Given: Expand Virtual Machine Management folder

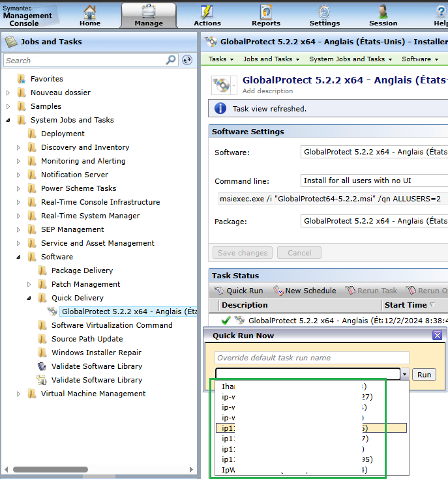Looking at the screenshot, I should 19,394.
